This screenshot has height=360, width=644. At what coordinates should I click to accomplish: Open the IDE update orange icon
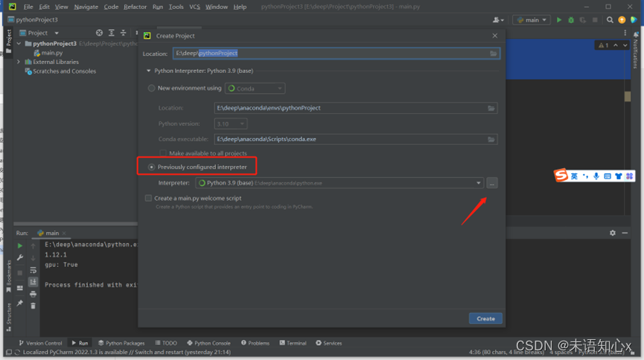click(622, 19)
